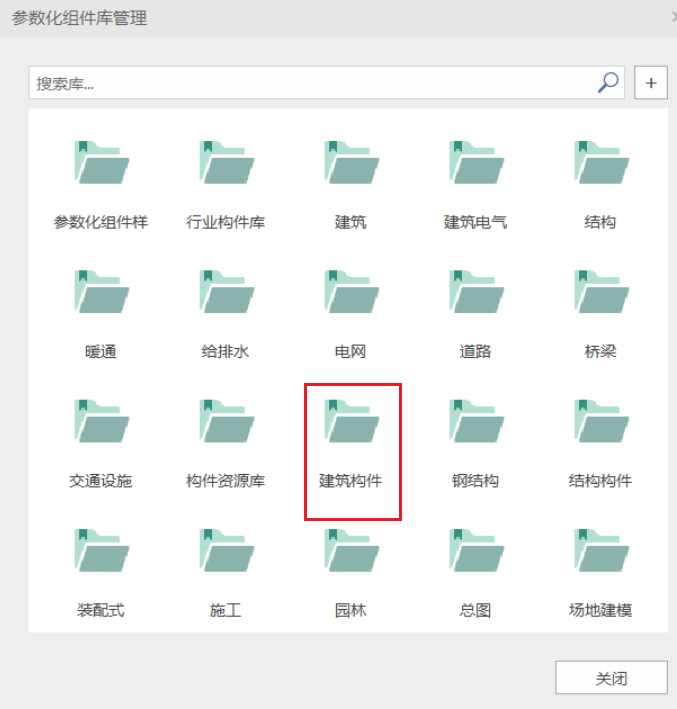Image resolution: width=677 pixels, height=709 pixels.
Task: Open the 结构 folder icon
Action: (x=601, y=162)
